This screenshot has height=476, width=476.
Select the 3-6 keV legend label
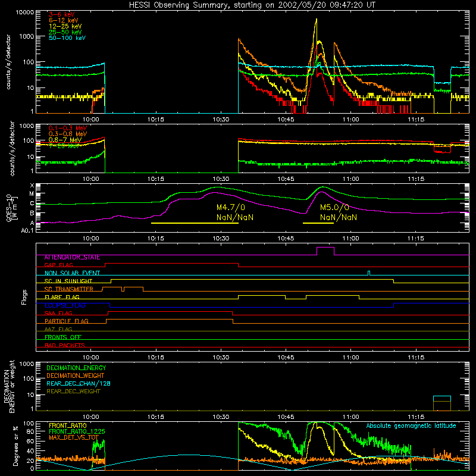[x=61, y=14]
